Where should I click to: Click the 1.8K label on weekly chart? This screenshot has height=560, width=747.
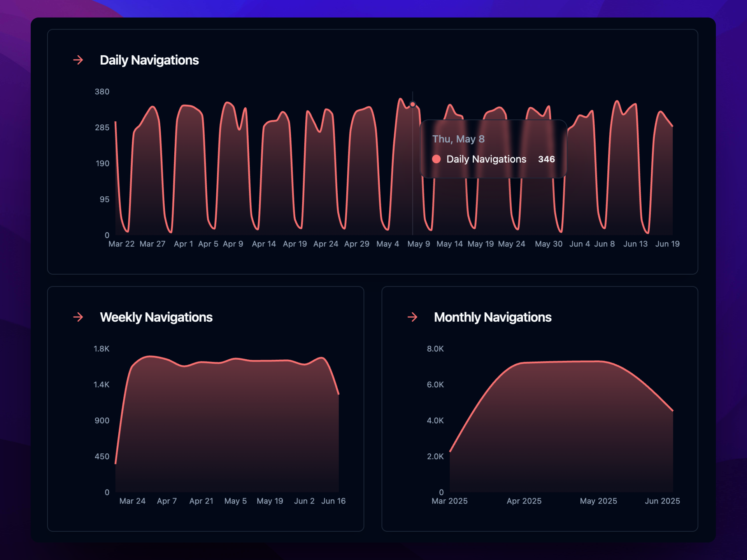pos(100,349)
